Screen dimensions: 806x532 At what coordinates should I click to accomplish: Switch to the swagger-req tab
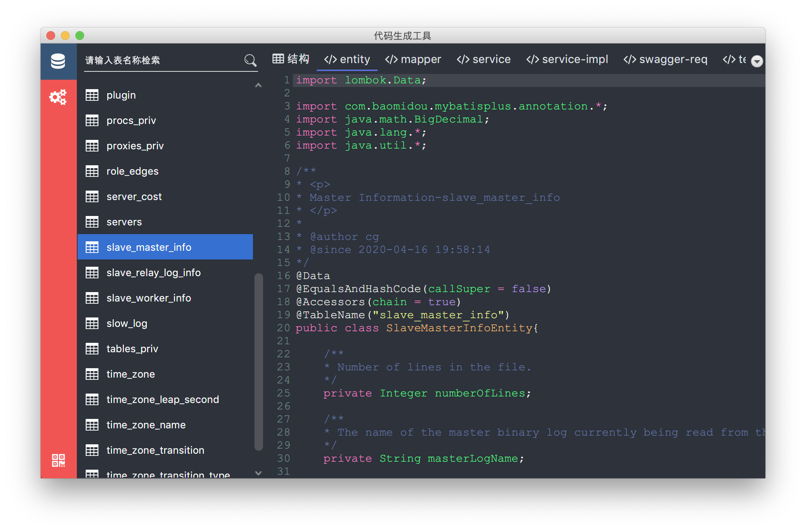pyautogui.click(x=665, y=59)
